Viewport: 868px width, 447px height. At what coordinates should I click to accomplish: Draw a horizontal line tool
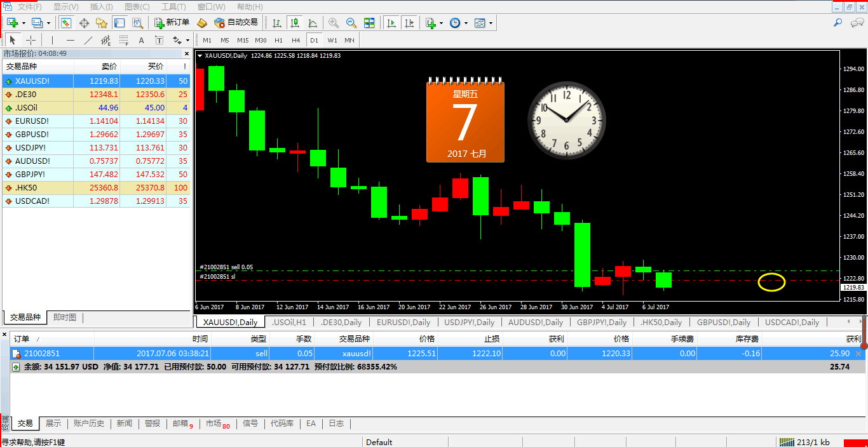(71, 40)
